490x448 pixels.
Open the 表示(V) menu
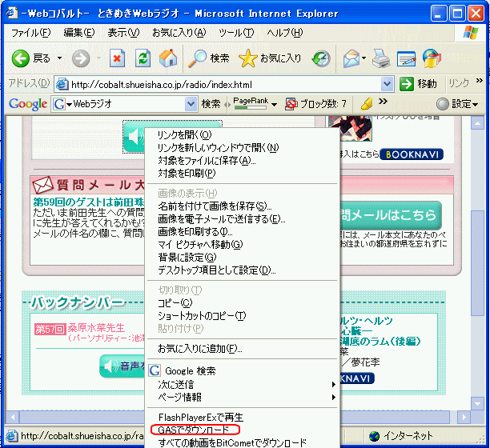(x=123, y=33)
